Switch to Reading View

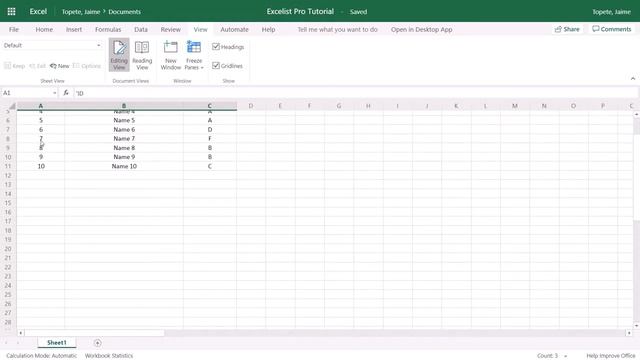142,55
